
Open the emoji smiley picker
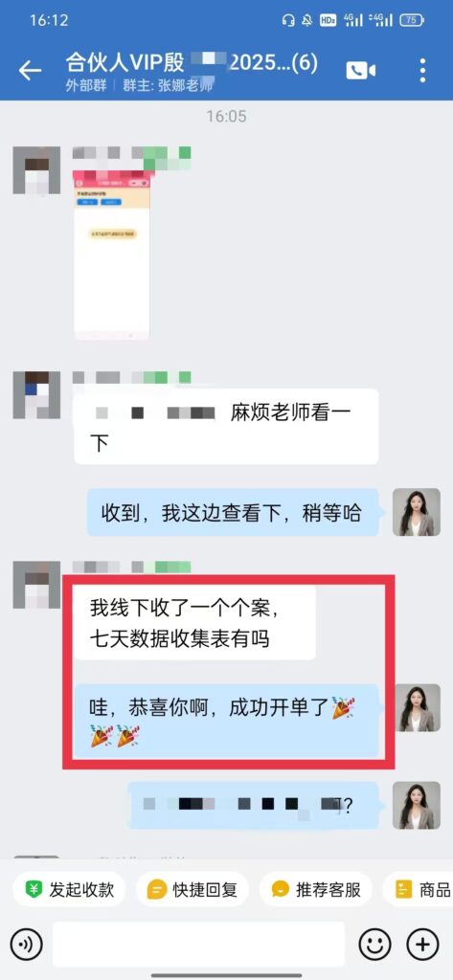(374, 943)
